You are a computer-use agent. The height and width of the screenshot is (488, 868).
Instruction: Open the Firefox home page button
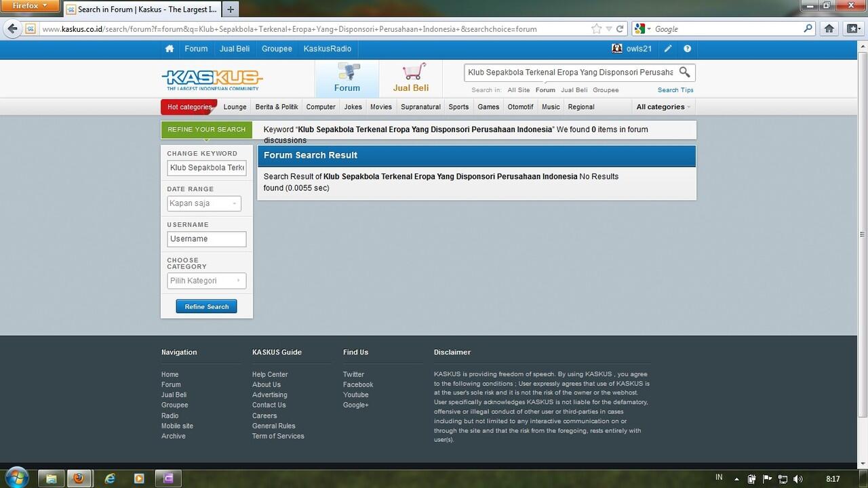tap(829, 28)
